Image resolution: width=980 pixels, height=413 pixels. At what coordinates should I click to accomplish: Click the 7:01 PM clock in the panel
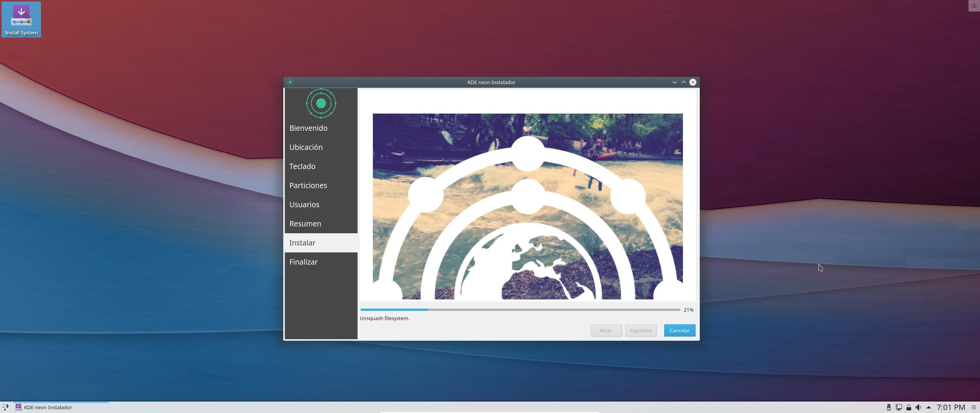tap(951, 407)
